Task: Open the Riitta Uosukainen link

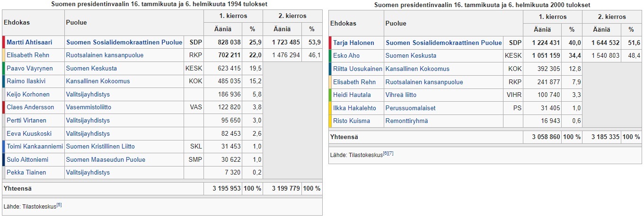Action: tap(358, 69)
